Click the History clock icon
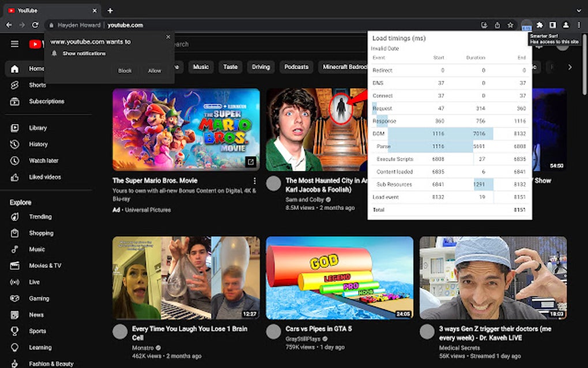588x368 pixels. [14, 144]
